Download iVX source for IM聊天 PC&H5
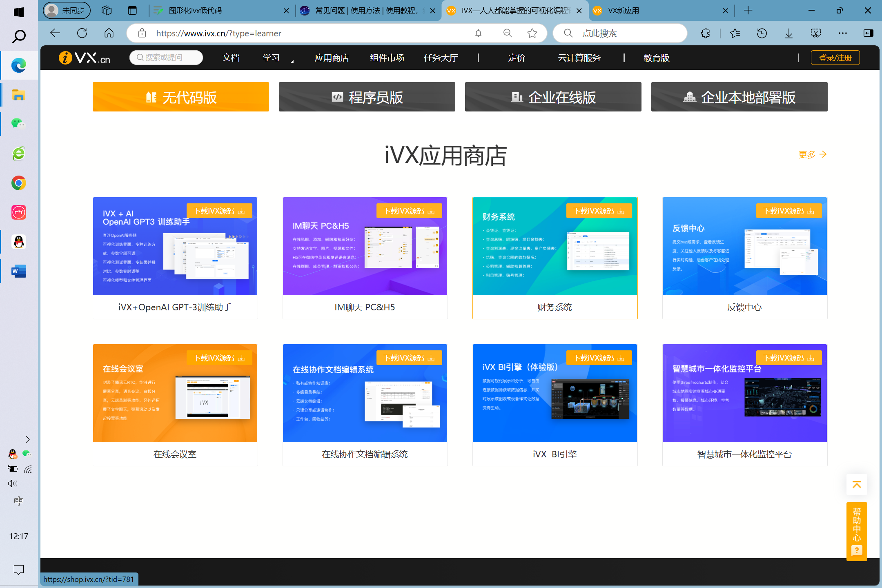The image size is (882, 588). (x=409, y=211)
